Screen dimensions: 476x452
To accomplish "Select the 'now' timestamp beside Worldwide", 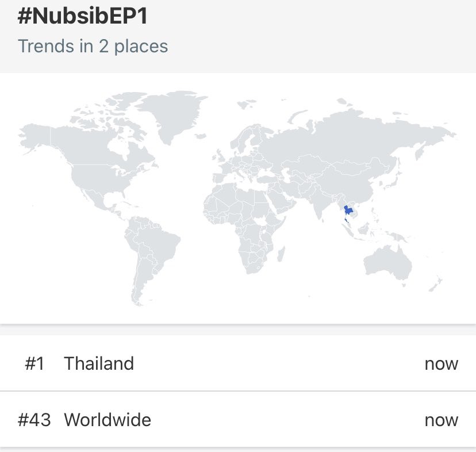I will pyautogui.click(x=441, y=420).
